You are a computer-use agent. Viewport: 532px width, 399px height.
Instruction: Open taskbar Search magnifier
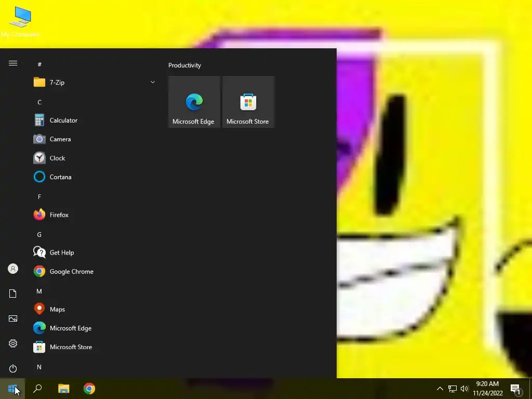click(37, 389)
